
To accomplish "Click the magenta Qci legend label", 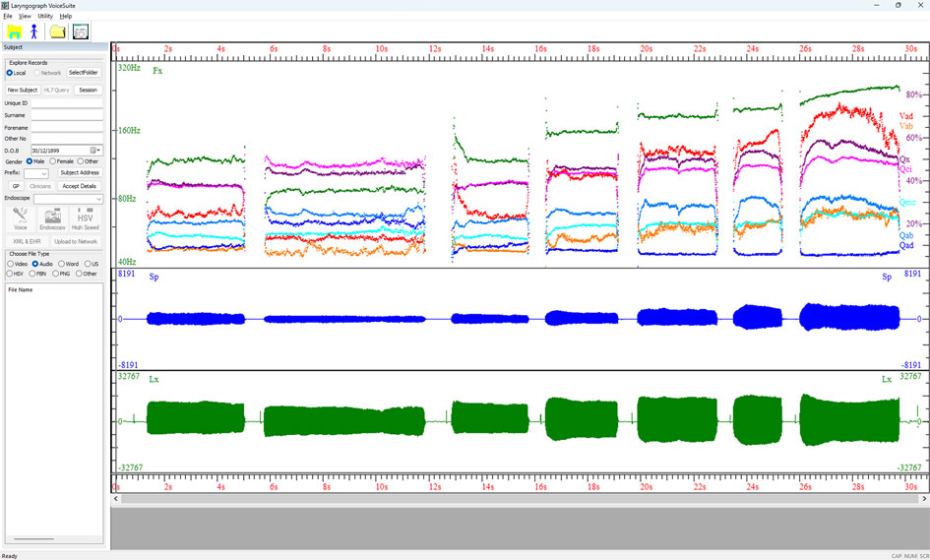I will [905, 169].
